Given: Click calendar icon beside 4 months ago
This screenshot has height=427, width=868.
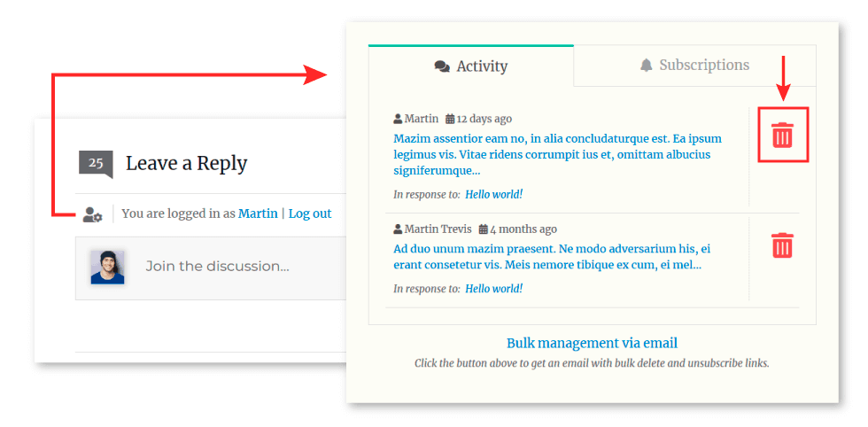Looking at the screenshot, I should point(483,229).
